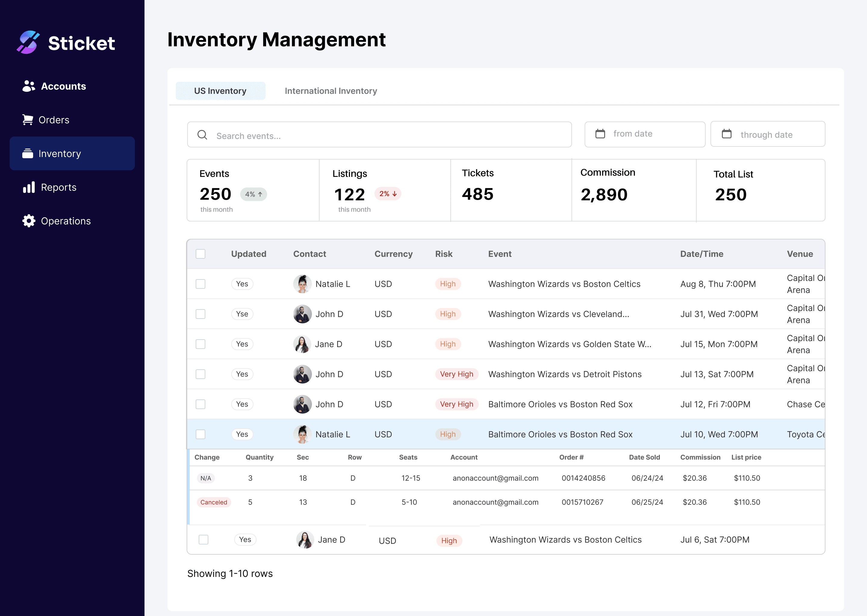Click the Reports bar chart icon

[x=29, y=187]
